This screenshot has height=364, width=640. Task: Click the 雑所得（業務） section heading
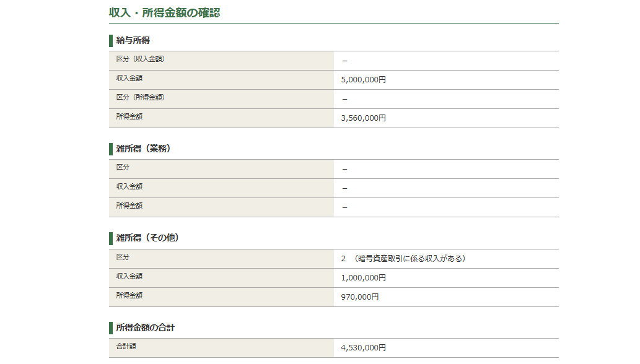(143, 149)
